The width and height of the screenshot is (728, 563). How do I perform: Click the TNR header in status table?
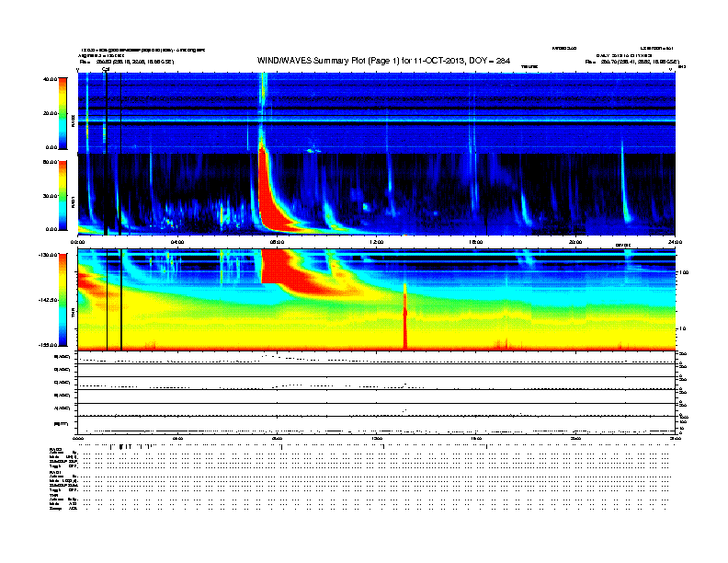coord(53,495)
